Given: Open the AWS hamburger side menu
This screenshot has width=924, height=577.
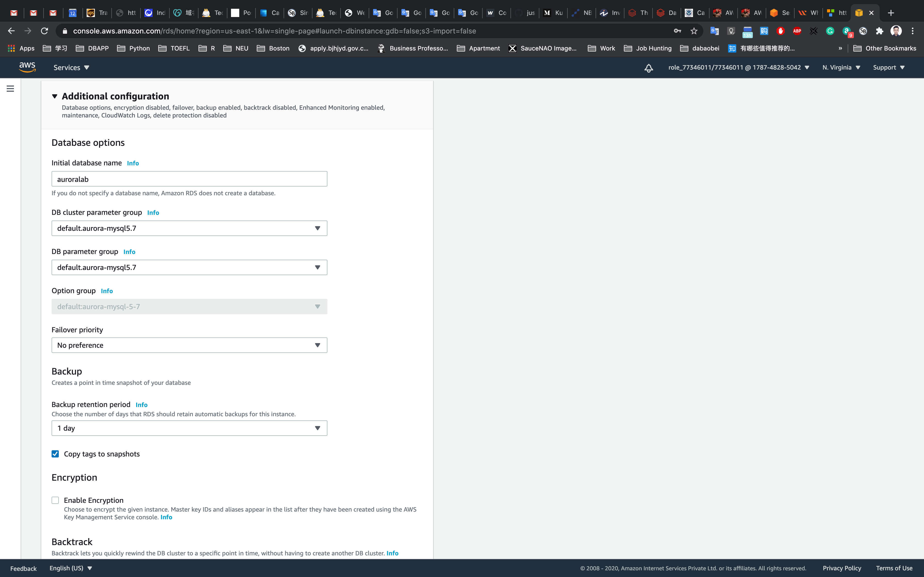Looking at the screenshot, I should (10, 89).
